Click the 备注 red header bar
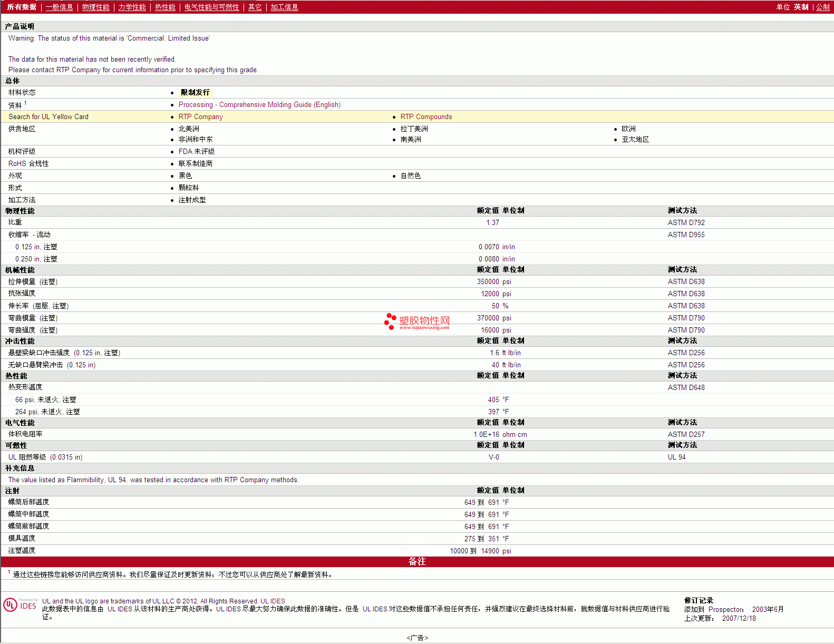Image resolution: width=834 pixels, height=644 pixels. tap(417, 562)
